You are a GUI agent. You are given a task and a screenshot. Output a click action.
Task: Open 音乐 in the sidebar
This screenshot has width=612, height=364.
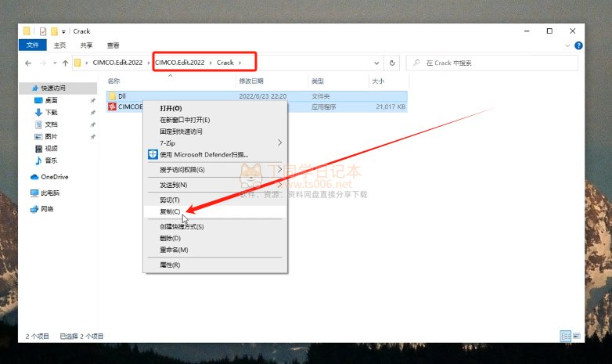pyautogui.click(x=51, y=160)
